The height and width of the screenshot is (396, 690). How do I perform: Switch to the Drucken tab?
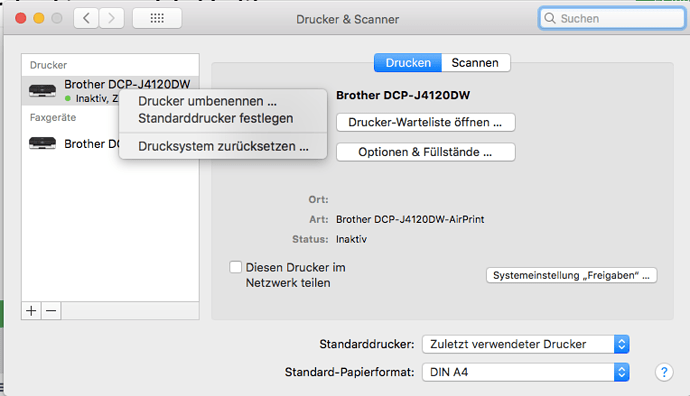click(408, 63)
